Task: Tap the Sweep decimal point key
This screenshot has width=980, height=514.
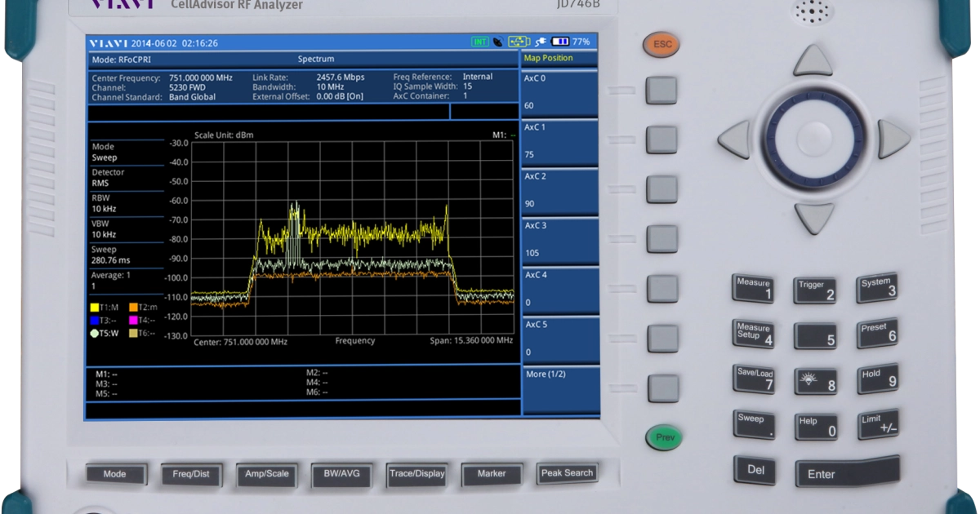Action: [753, 425]
